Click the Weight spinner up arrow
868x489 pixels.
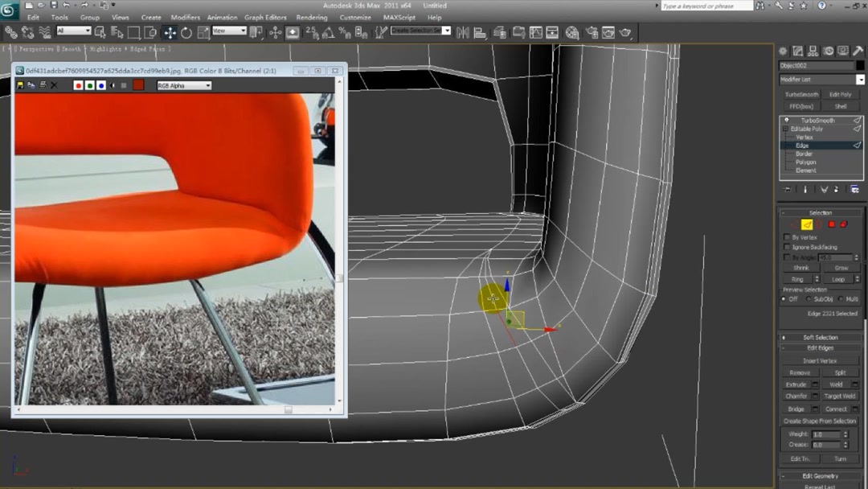845,431
